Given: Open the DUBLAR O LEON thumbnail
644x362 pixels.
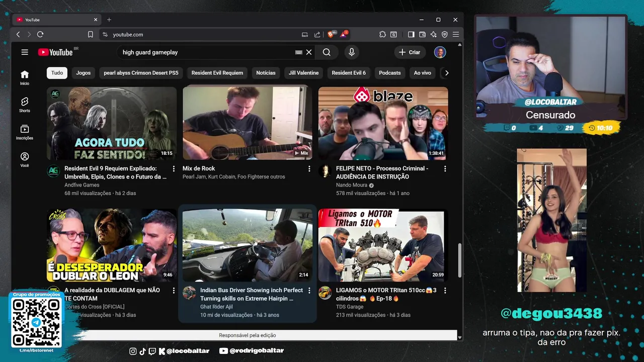Looking at the screenshot, I should coord(112,245).
